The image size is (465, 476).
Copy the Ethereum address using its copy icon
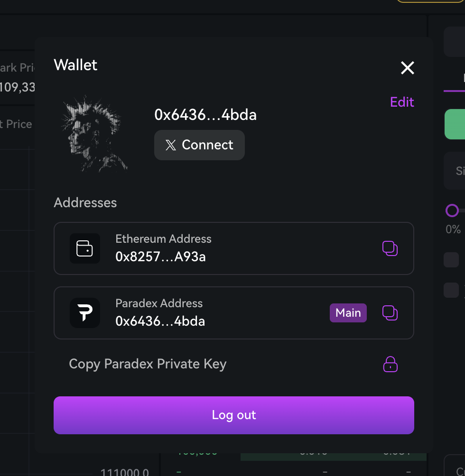click(390, 248)
